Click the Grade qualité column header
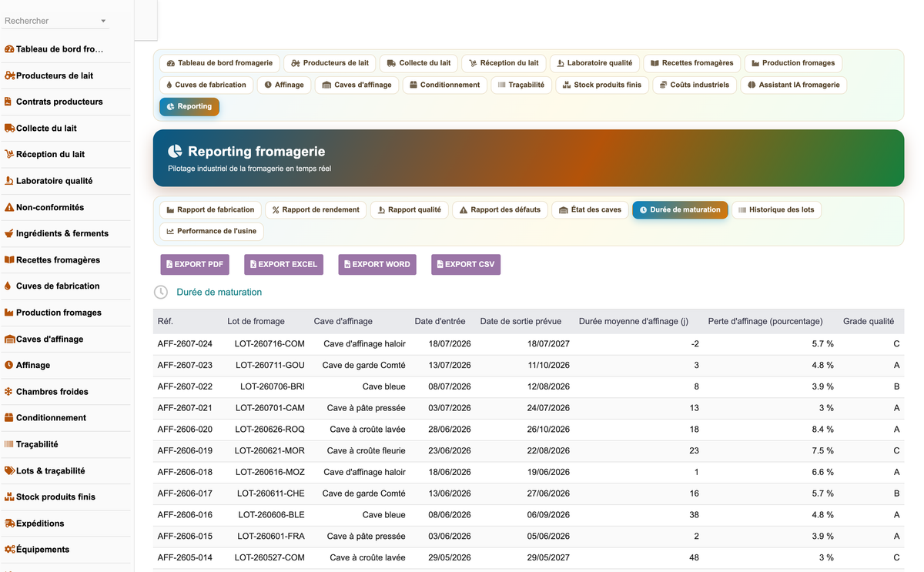924x572 pixels. pyautogui.click(x=869, y=322)
